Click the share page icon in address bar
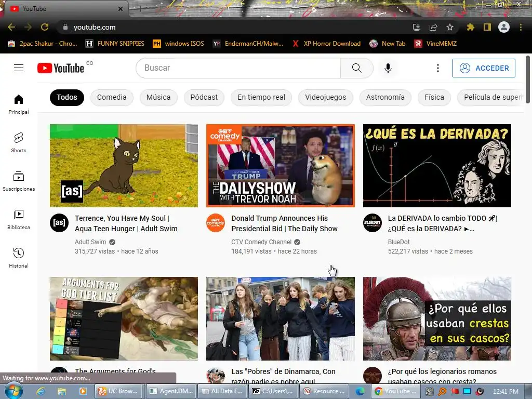The width and height of the screenshot is (532, 399). (433, 27)
